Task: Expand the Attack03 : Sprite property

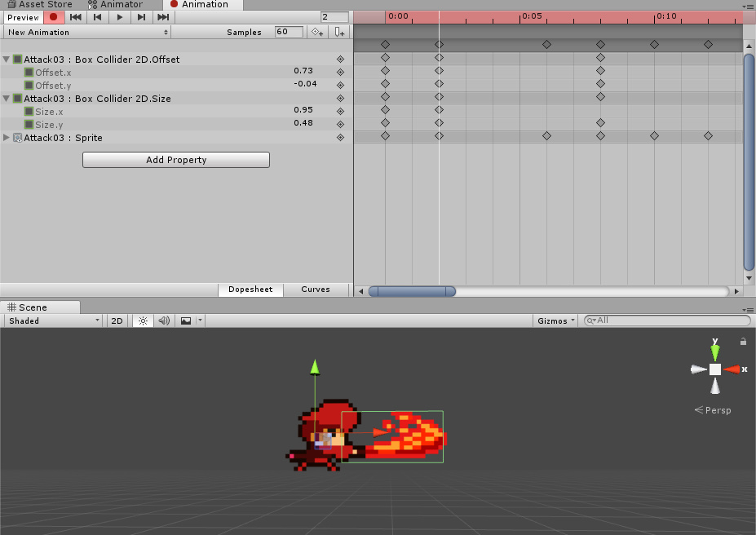Action: click(x=7, y=137)
